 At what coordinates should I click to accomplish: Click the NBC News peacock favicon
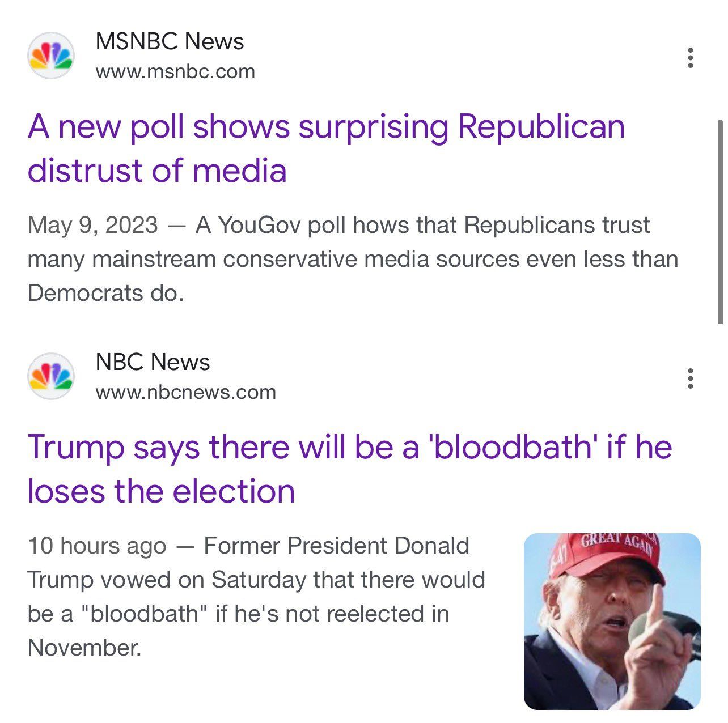(x=52, y=376)
